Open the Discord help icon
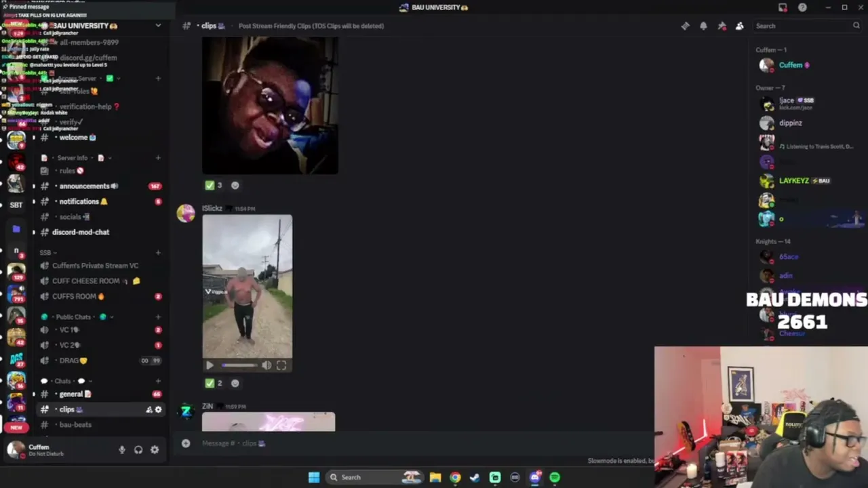 (802, 7)
